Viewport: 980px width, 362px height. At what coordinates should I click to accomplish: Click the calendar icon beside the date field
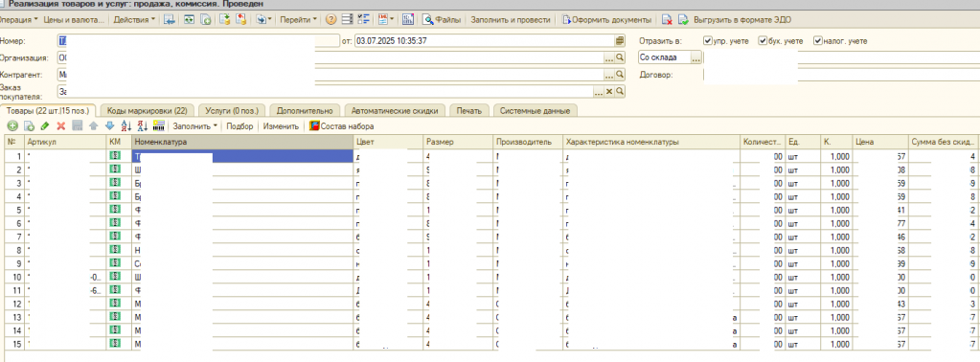click(620, 40)
